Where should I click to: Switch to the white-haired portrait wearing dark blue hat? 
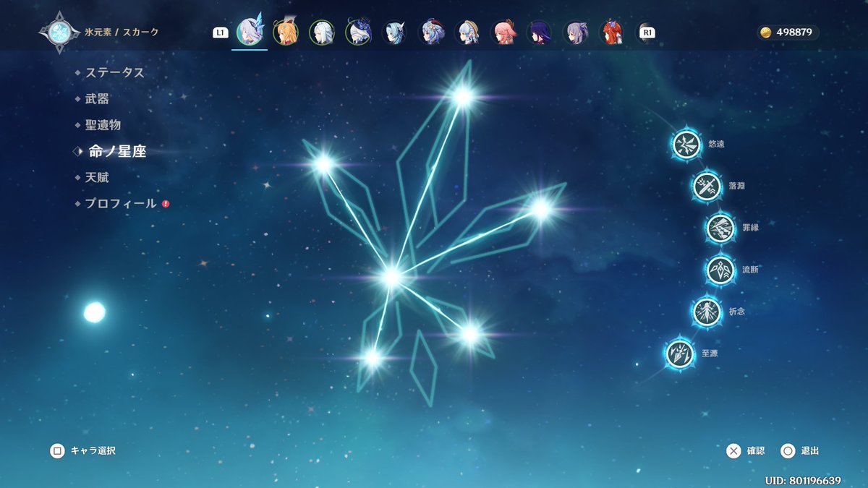358,33
